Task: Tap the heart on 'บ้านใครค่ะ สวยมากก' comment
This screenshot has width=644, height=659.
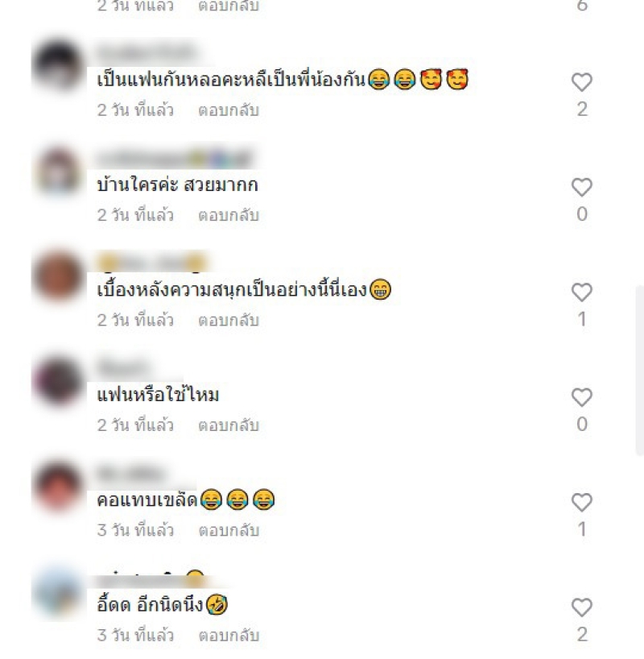Action: click(x=582, y=187)
